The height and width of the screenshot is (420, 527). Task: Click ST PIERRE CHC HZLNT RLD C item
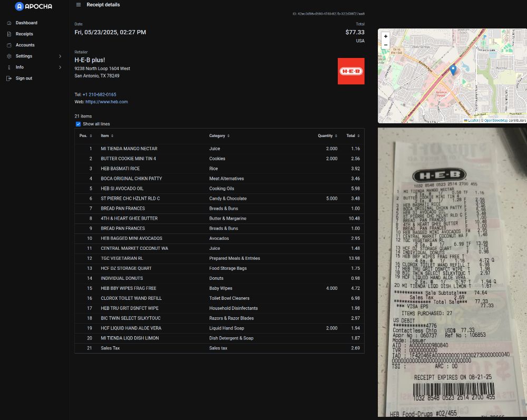130,199
